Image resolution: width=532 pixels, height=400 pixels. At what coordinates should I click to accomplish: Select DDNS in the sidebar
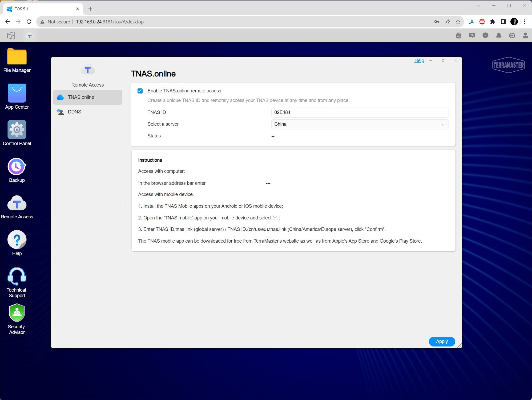(75, 112)
